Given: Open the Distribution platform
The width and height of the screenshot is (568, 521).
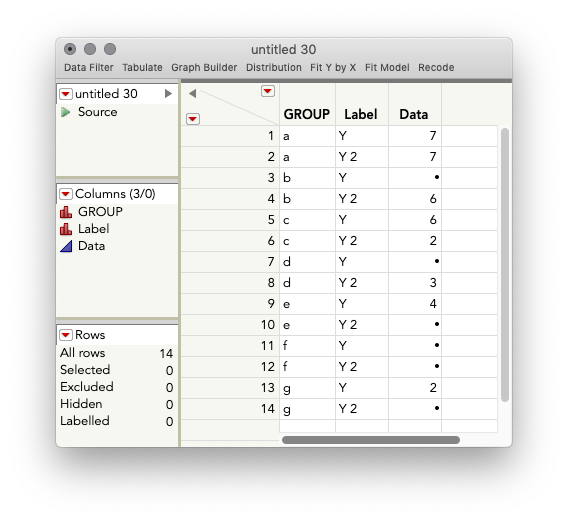Looking at the screenshot, I should click(x=273, y=67).
